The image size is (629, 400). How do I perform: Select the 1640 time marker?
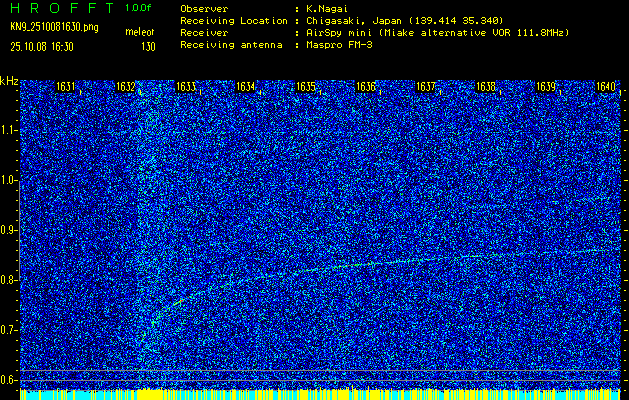click(x=605, y=87)
